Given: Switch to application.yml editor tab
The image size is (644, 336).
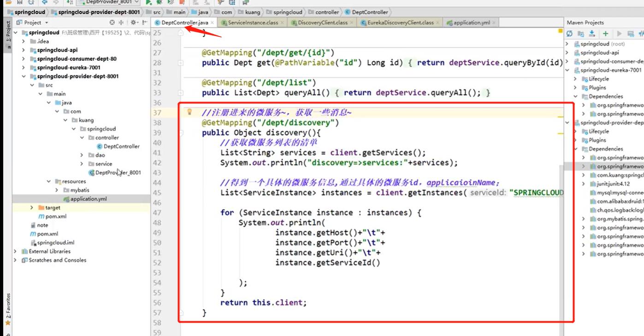Looking at the screenshot, I should pos(471,23).
